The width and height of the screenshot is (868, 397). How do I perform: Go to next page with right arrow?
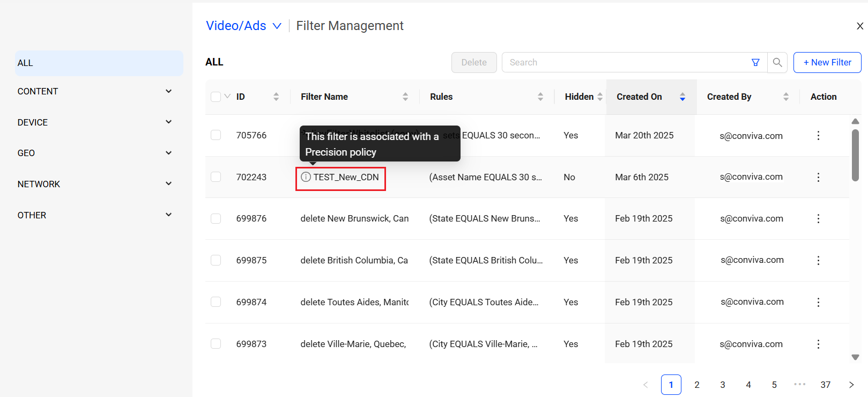(x=851, y=385)
